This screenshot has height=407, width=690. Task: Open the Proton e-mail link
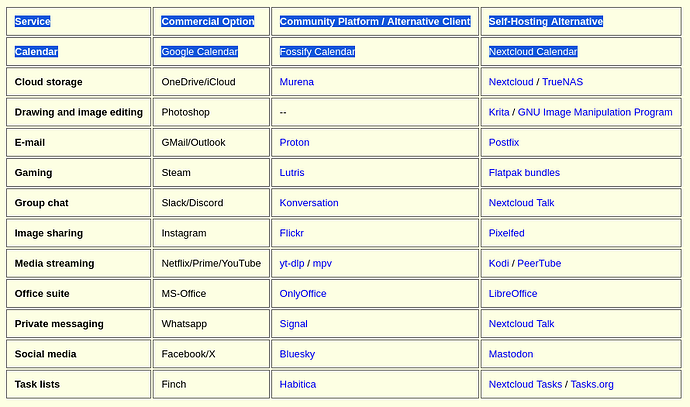pos(294,143)
